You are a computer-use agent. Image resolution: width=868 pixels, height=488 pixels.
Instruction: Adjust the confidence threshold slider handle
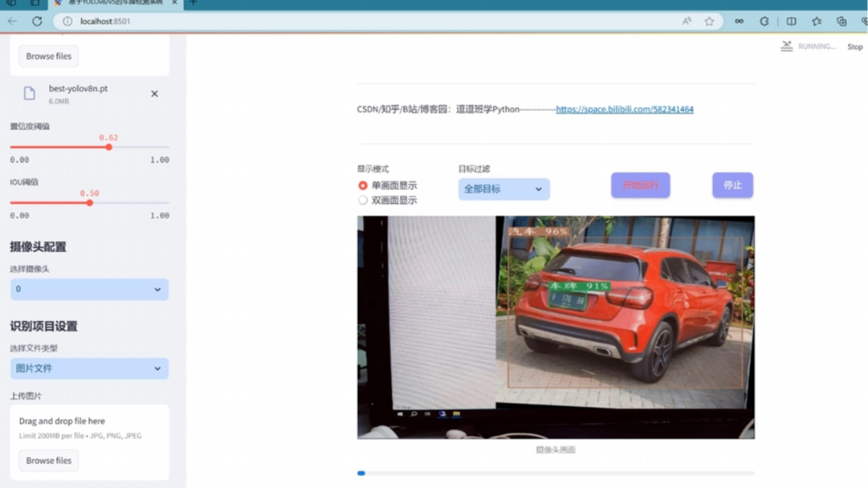(x=109, y=147)
